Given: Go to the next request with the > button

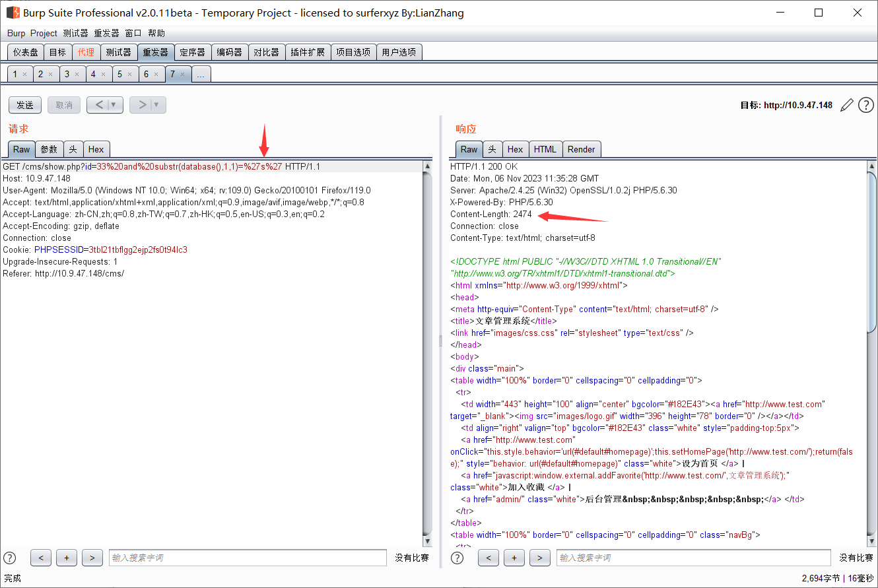Looking at the screenshot, I should pos(141,105).
